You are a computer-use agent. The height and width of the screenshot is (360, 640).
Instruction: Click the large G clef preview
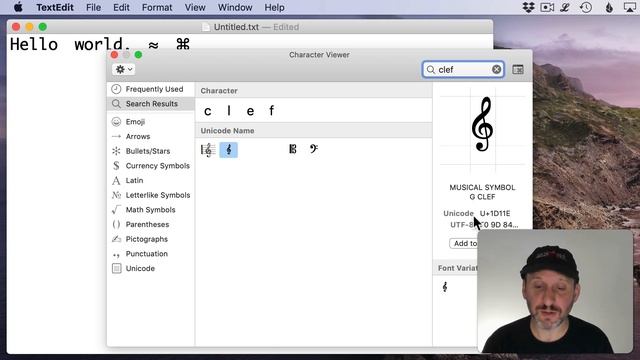(482, 124)
